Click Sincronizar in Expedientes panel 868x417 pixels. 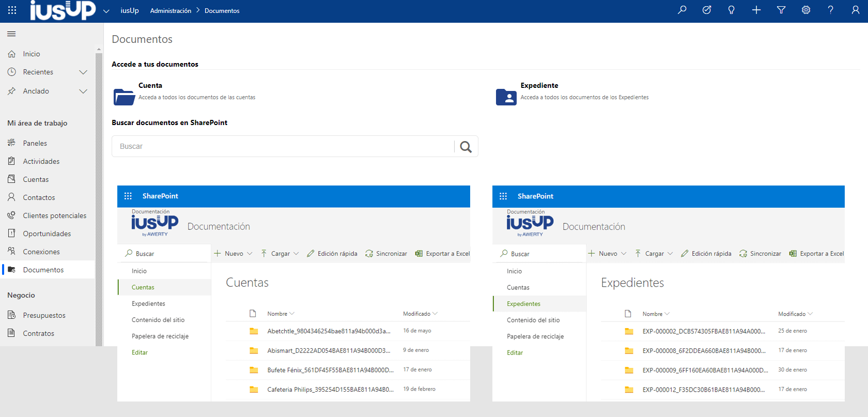pyautogui.click(x=760, y=254)
